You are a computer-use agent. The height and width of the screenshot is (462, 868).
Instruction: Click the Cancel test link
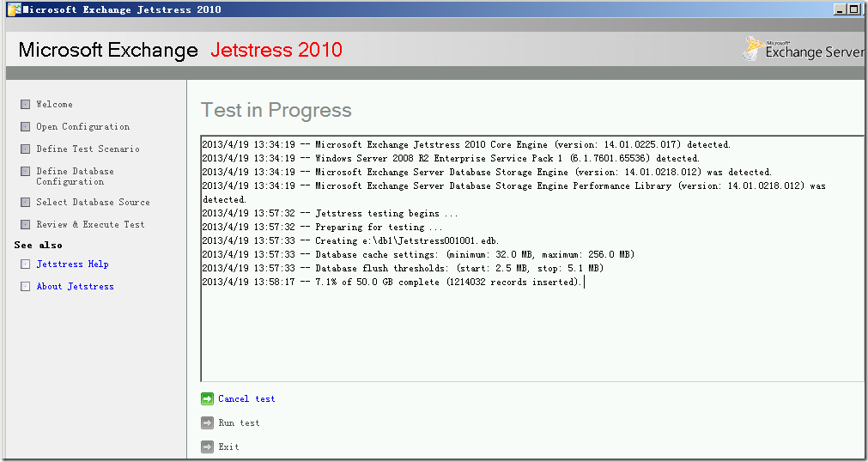246,398
